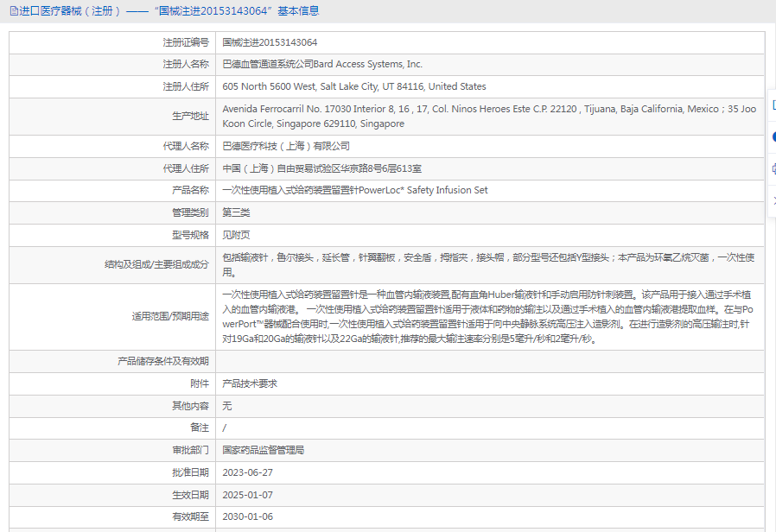
Task: Click the 型号规格 label
Action: 190,235
